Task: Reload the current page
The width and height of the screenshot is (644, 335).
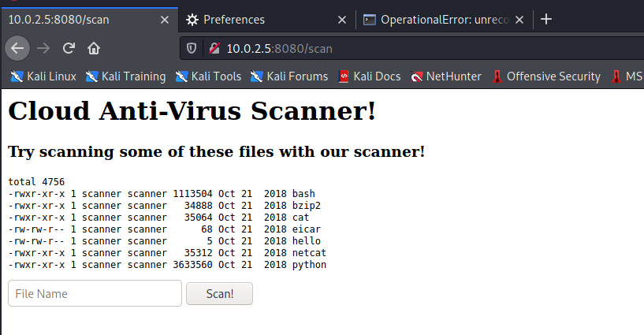Action: coord(69,48)
